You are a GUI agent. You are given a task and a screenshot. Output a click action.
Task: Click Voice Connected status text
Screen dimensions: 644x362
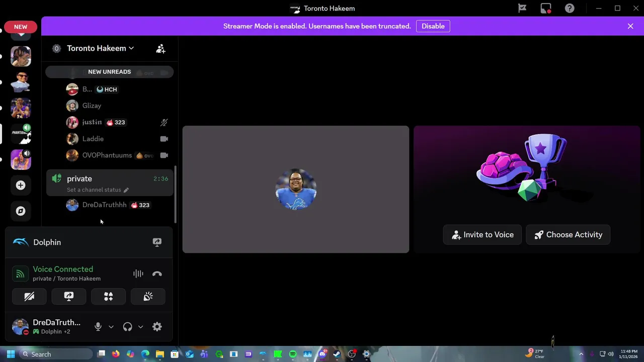coord(63,269)
